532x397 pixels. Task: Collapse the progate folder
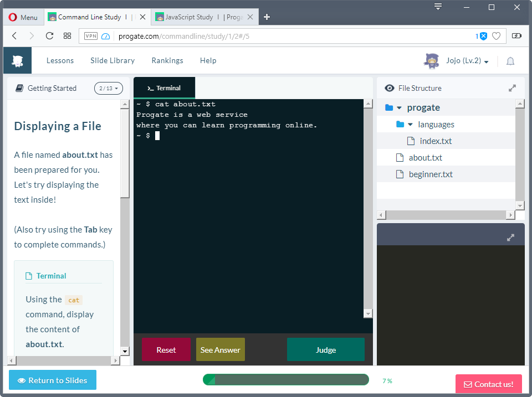pos(399,108)
